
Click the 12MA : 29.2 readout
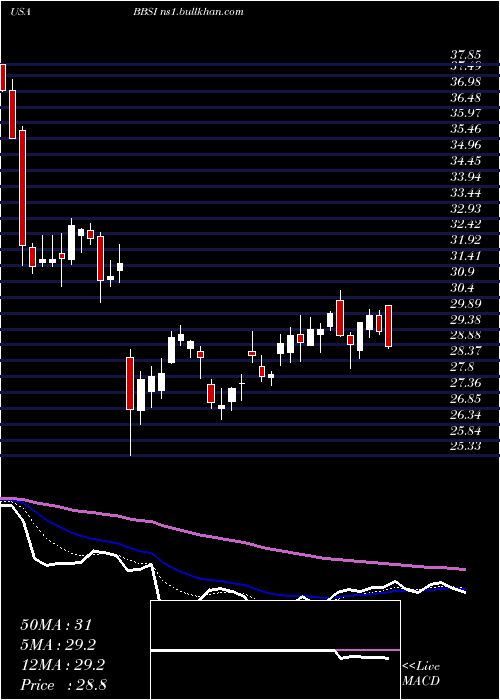62,665
